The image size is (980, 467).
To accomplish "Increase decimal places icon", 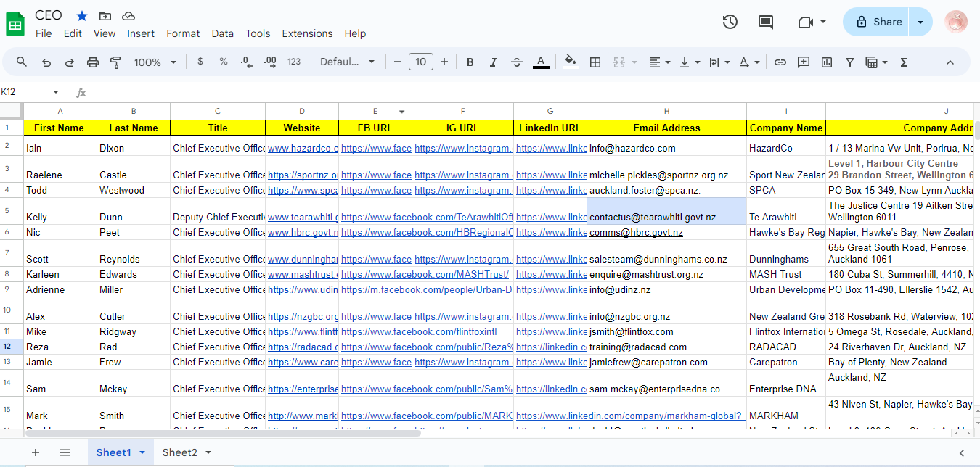I will (x=270, y=62).
